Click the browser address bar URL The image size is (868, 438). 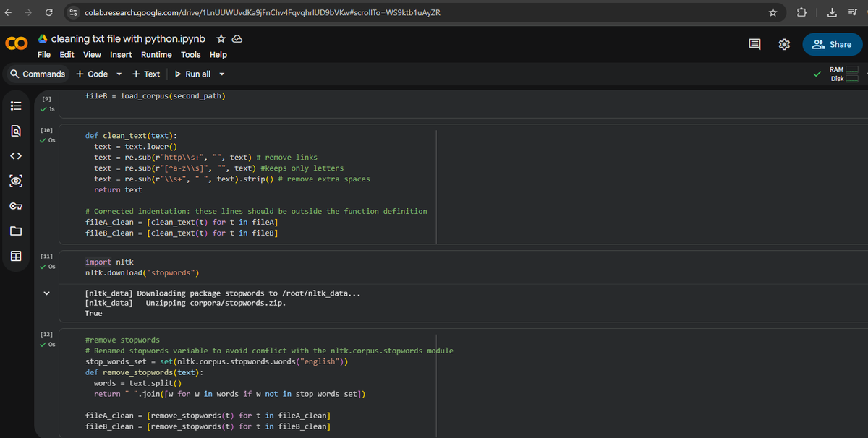[x=263, y=12]
